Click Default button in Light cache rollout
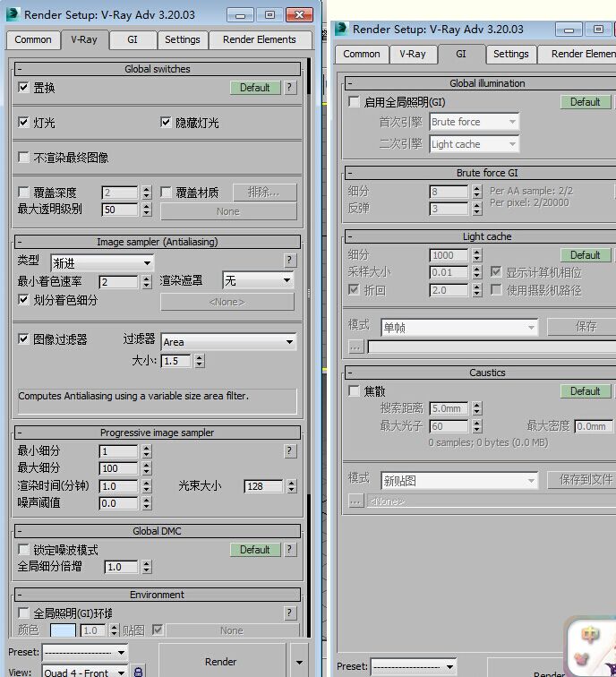The height and width of the screenshot is (677, 616). [x=586, y=255]
